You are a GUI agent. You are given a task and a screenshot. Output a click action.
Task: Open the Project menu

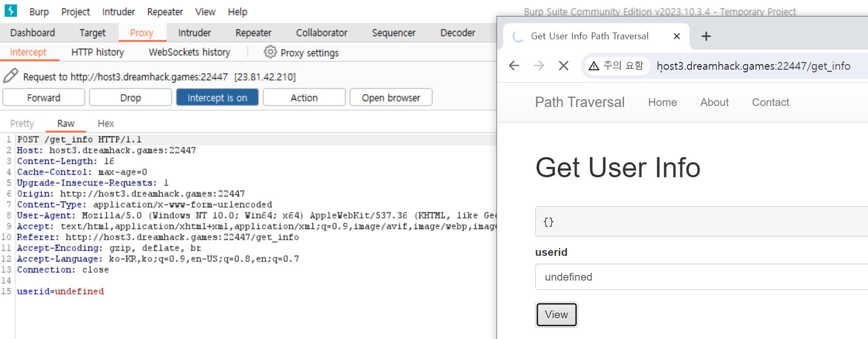click(x=75, y=11)
